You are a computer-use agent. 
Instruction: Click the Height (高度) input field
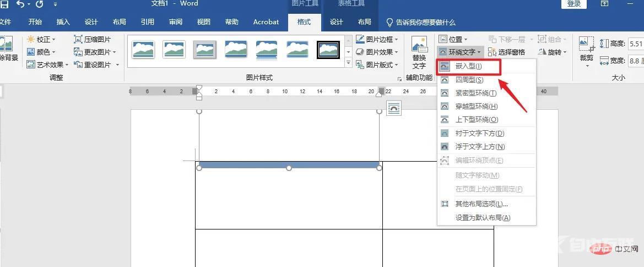(635, 44)
